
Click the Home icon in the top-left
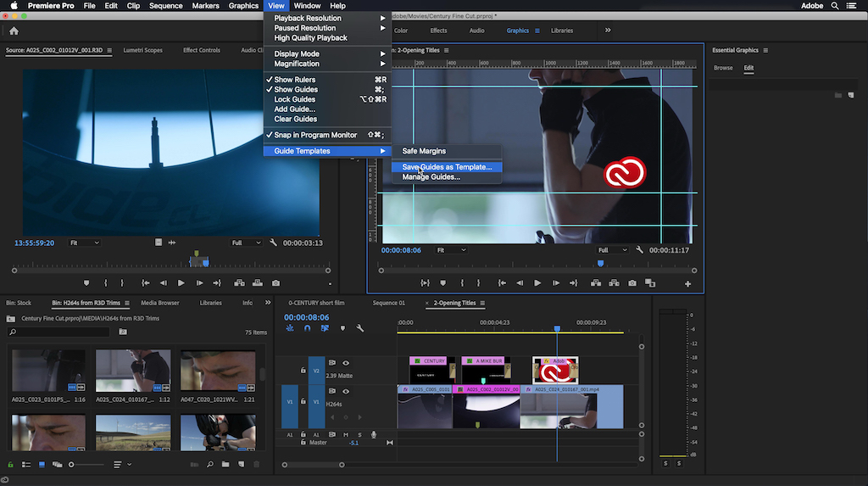14,31
